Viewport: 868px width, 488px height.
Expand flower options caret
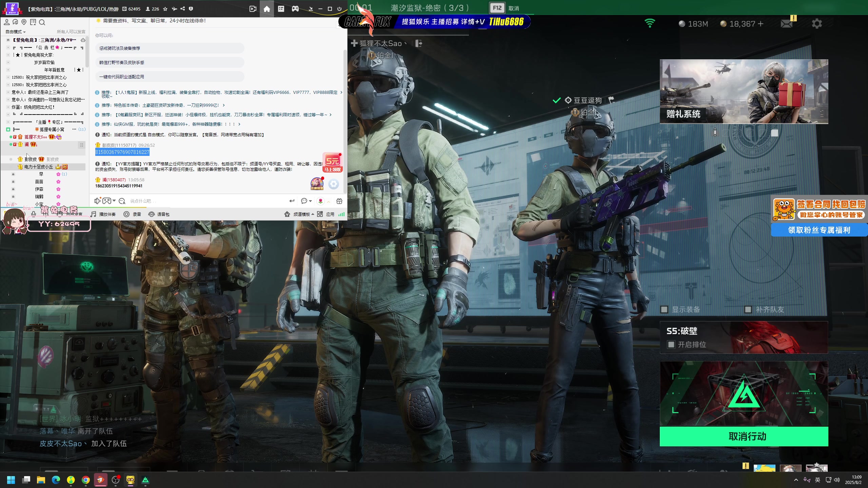click(329, 201)
